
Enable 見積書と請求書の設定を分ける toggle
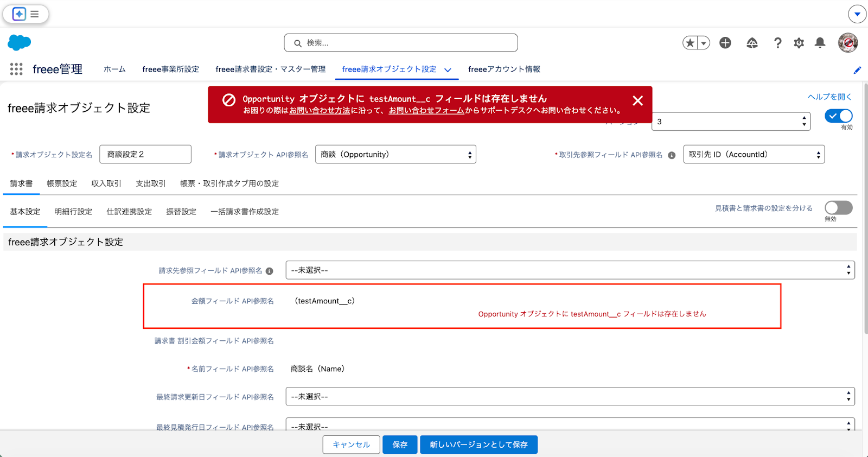click(x=839, y=208)
